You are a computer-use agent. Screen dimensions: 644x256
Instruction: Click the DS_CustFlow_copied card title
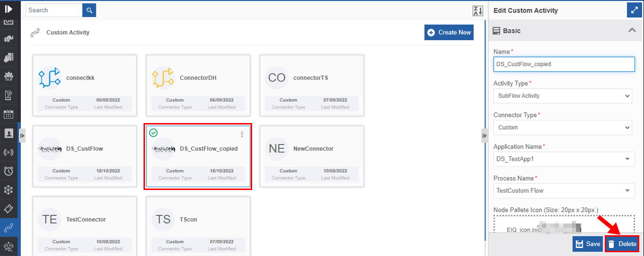click(209, 149)
